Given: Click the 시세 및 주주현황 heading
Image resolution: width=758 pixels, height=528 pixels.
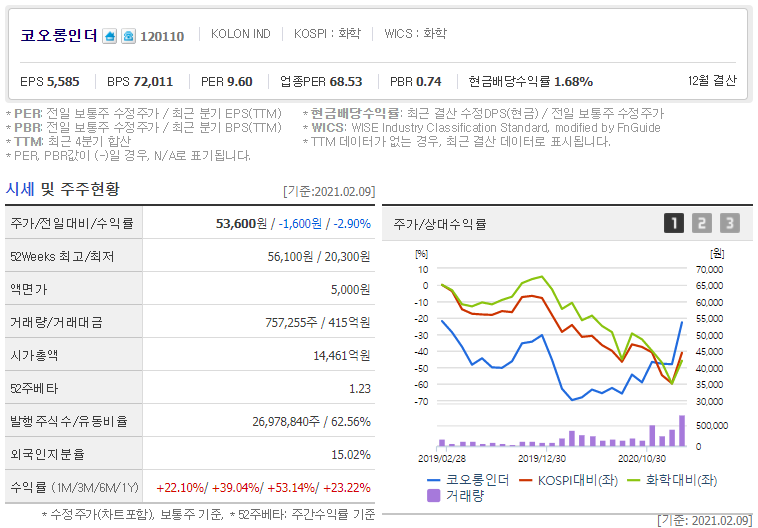Looking at the screenshot, I should (62, 189).
